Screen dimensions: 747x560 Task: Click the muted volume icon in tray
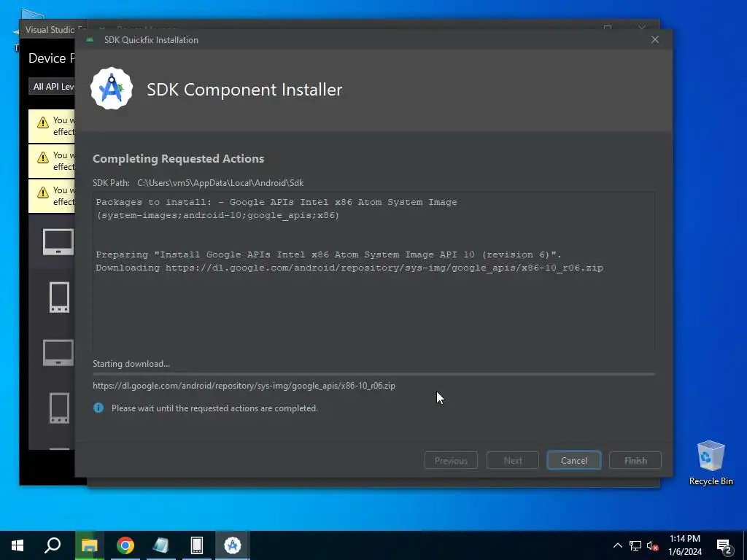653,546
